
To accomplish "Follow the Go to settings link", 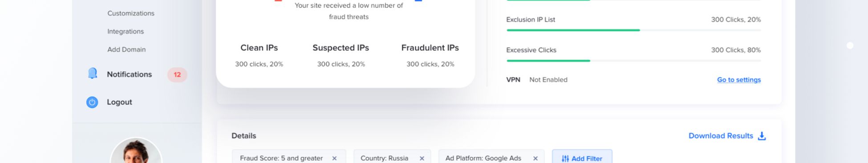I will point(739,80).
